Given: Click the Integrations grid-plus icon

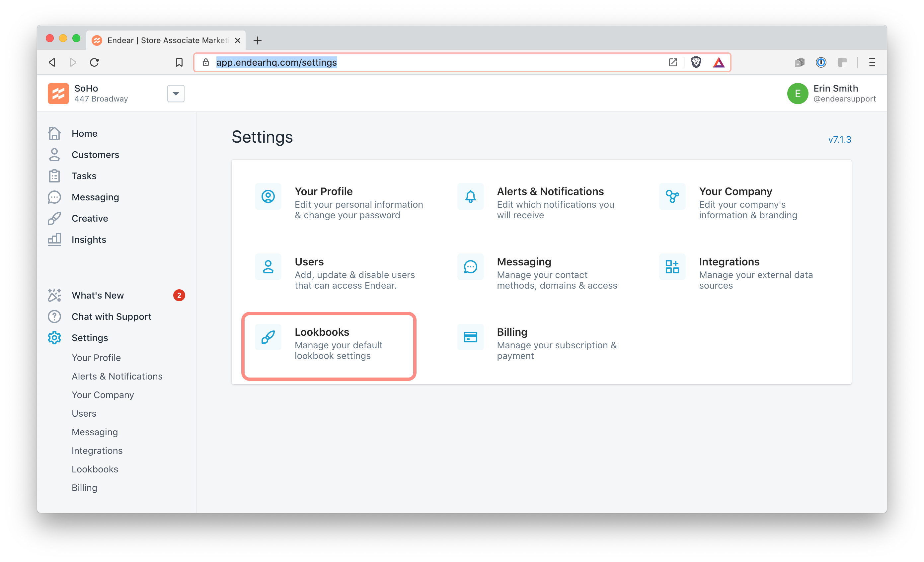Looking at the screenshot, I should [x=672, y=266].
